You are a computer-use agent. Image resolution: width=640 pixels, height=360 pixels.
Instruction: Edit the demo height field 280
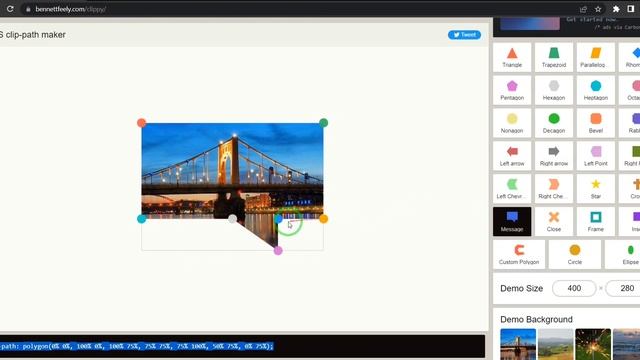pyautogui.click(x=623, y=288)
